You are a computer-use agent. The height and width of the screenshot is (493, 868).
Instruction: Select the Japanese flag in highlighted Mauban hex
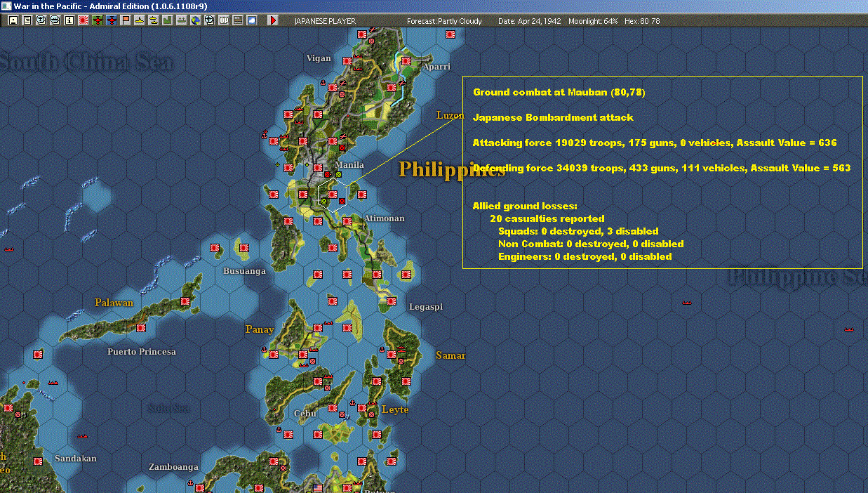click(x=333, y=195)
